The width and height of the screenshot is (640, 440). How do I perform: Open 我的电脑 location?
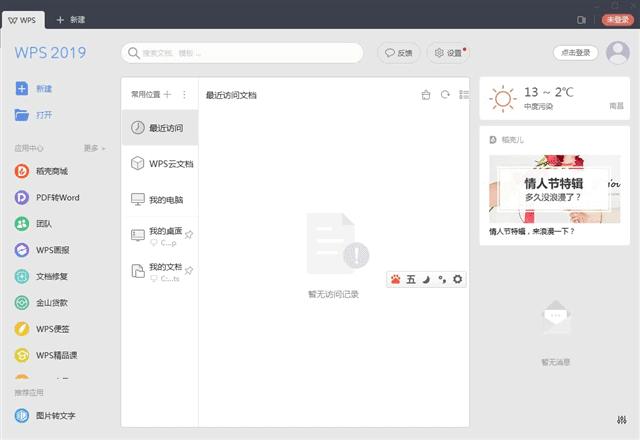(x=160, y=200)
